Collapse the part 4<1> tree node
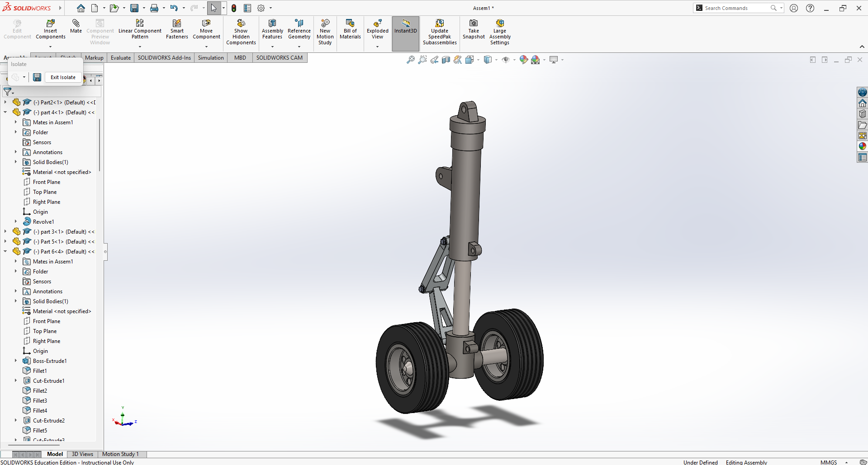Screen dimensions: 868x465 (5, 113)
